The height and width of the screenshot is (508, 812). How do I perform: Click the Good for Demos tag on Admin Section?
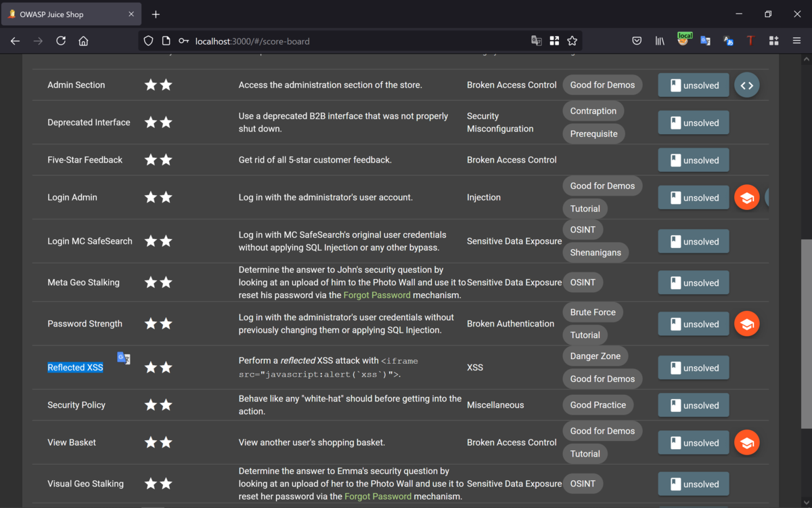click(602, 85)
